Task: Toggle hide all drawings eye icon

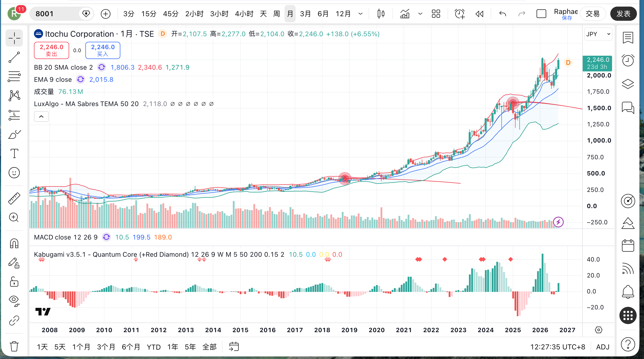Action: [x=14, y=301]
